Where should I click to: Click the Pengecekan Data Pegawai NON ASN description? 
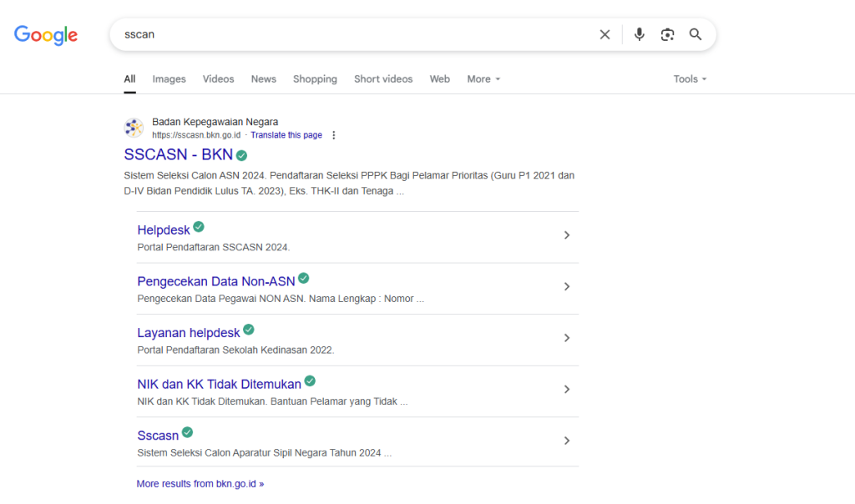click(x=281, y=299)
